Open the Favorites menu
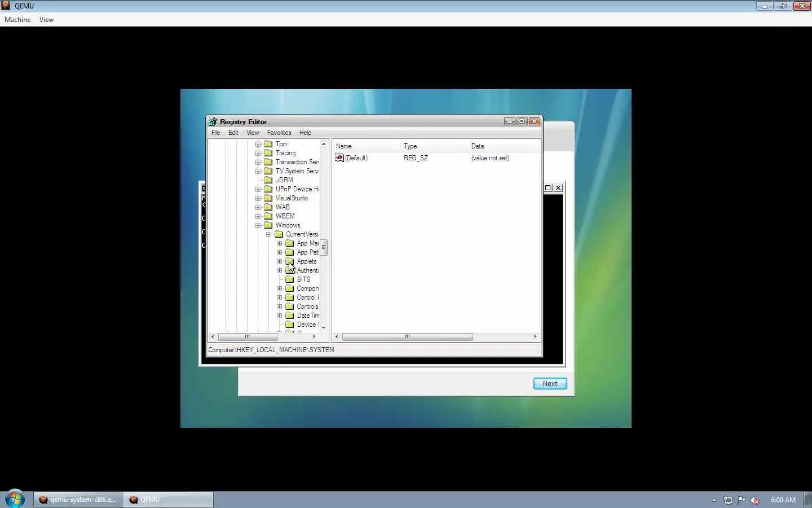 pos(279,133)
